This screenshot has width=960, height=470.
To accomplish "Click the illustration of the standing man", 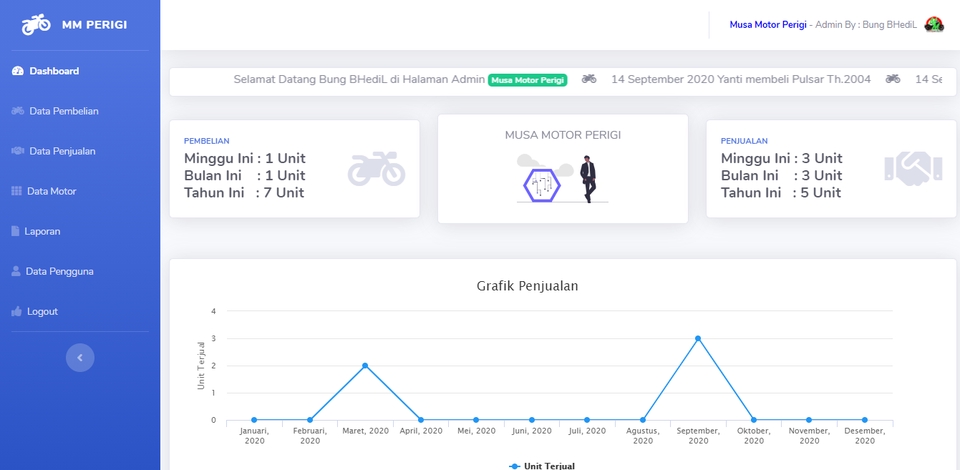I will [588, 179].
